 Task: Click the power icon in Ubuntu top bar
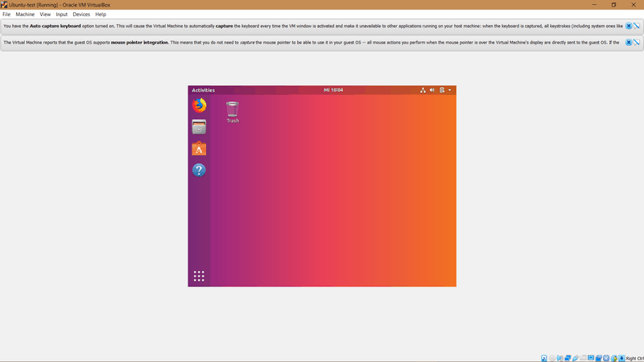click(442, 90)
